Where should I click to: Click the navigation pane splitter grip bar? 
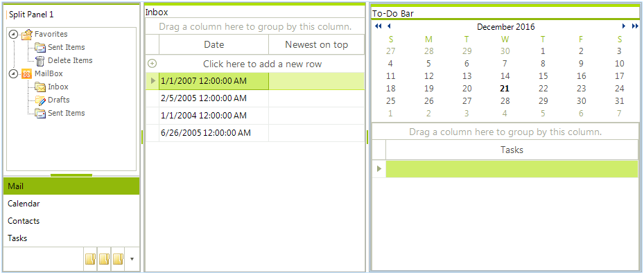(x=71, y=175)
